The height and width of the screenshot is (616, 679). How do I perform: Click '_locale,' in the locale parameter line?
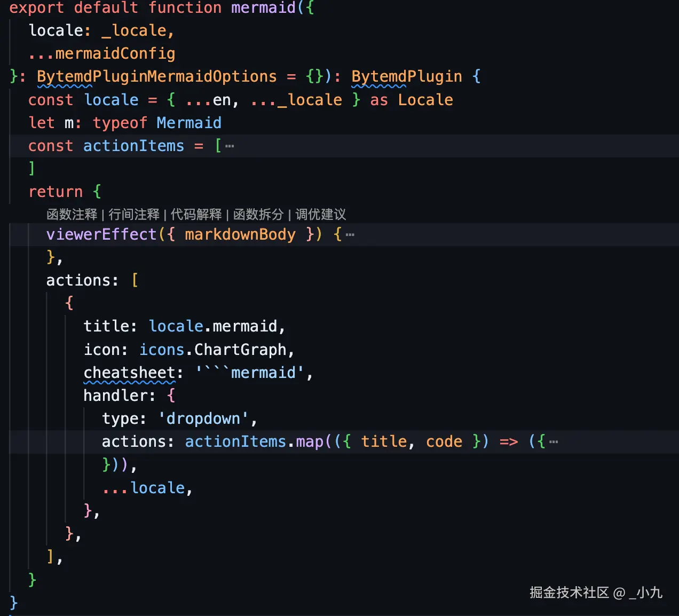point(138,30)
